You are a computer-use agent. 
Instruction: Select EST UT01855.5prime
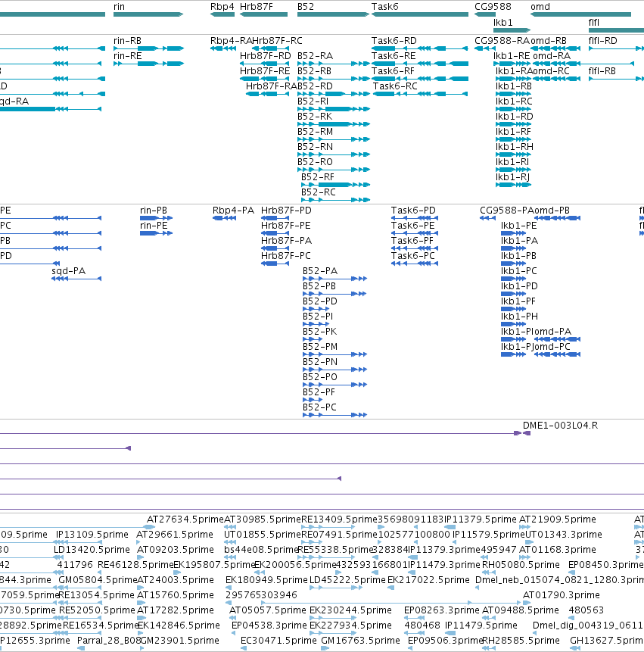[x=262, y=535]
